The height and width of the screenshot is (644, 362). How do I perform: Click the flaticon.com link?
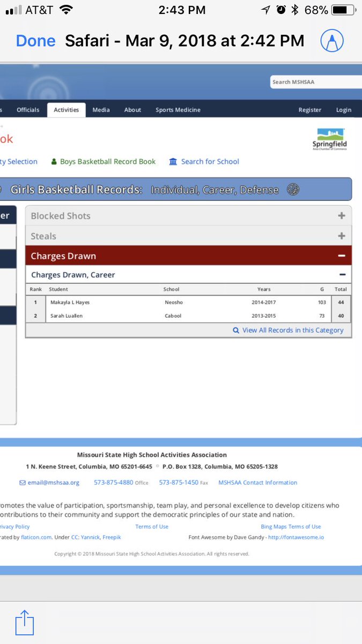point(37,537)
